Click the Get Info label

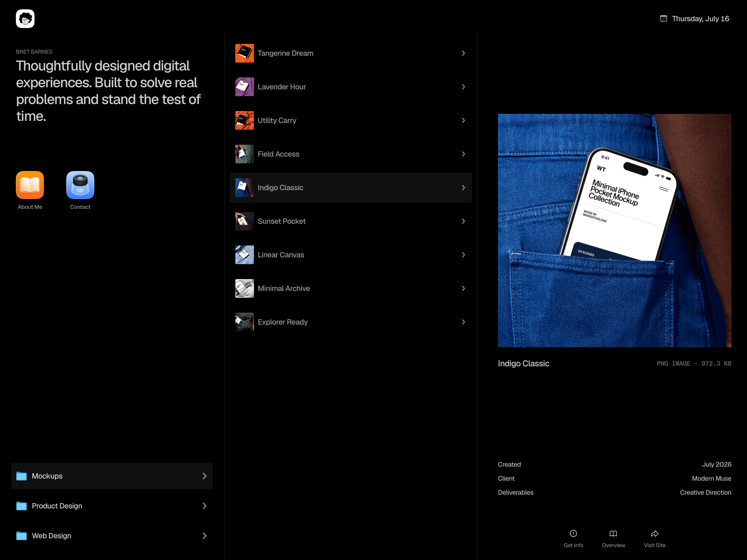pyautogui.click(x=573, y=545)
